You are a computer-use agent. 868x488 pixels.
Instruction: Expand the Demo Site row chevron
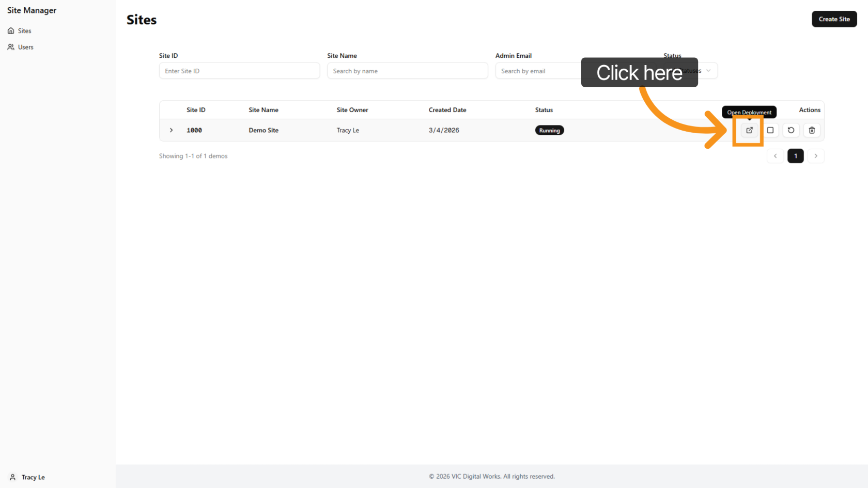point(172,130)
